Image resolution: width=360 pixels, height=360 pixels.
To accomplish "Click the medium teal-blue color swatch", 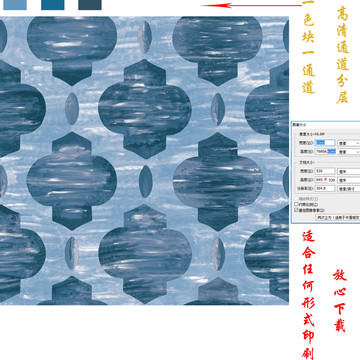I will click(x=53, y=5).
